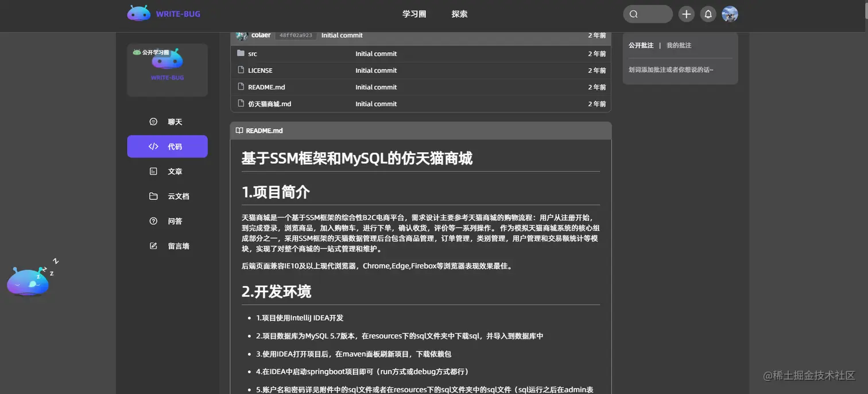Open the src folder
This screenshot has width=868, height=394.
(253, 54)
